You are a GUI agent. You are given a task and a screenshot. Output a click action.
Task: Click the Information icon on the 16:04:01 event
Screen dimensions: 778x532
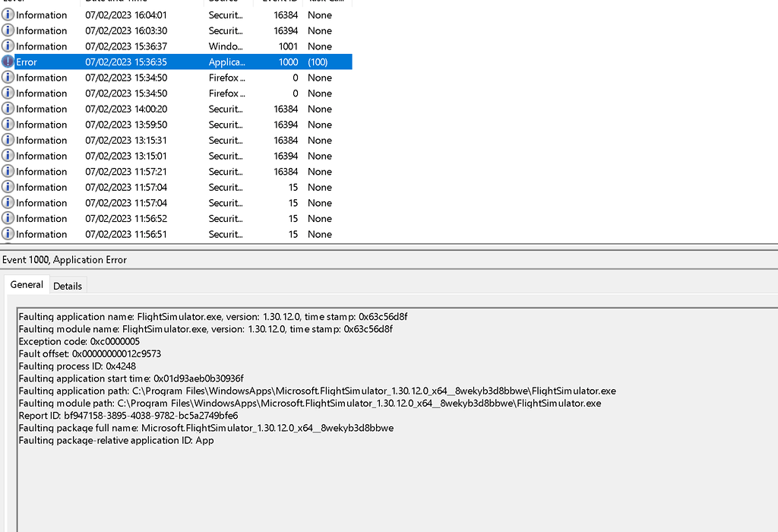pyautogui.click(x=8, y=14)
